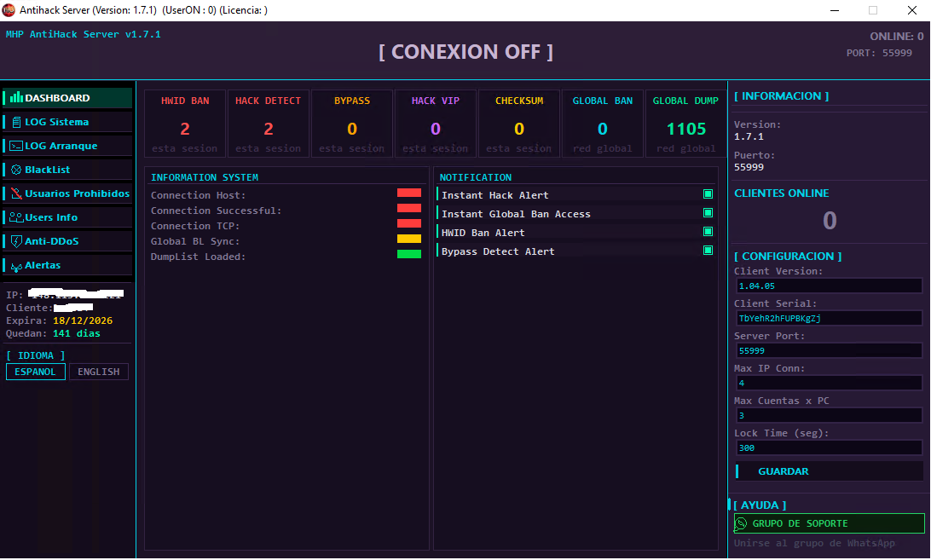Click the WhatsApp icon in Grupo de Soporte
This screenshot has height=560, width=931.
741,523
